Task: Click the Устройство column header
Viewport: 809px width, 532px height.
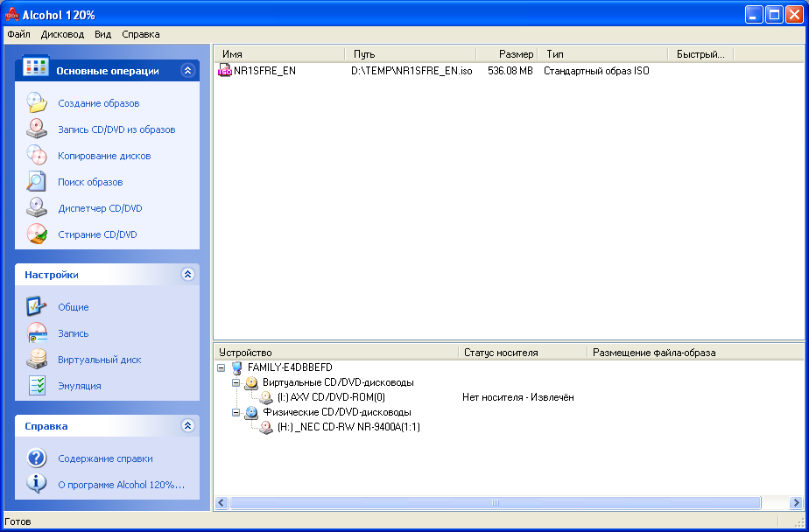Action: (336, 353)
